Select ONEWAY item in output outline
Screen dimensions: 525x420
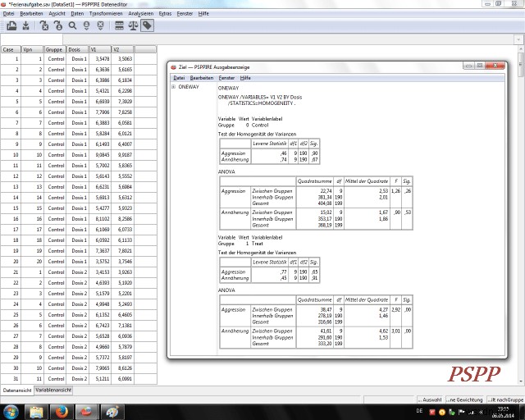pyautogui.click(x=189, y=87)
